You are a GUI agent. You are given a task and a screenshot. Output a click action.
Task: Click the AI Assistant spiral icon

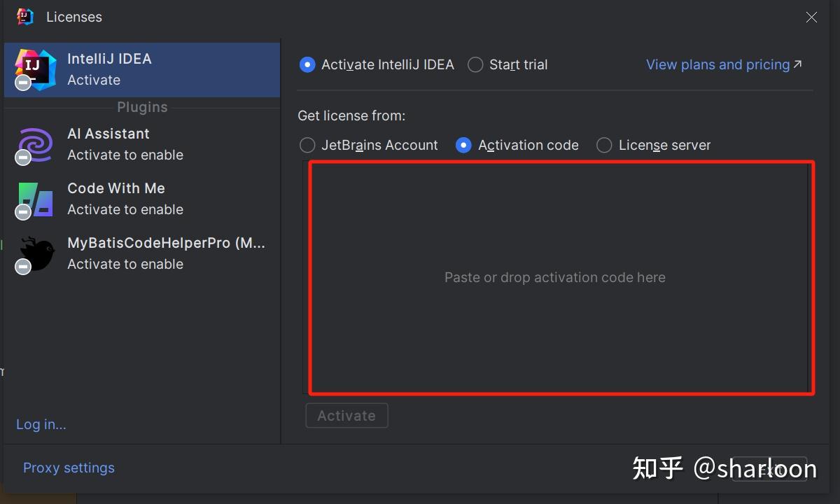click(36, 144)
